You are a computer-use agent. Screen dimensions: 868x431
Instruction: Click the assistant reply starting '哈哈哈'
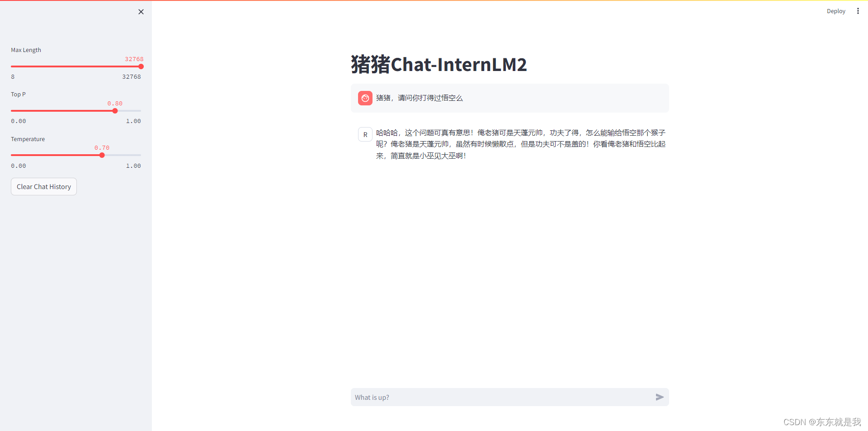coord(521,144)
